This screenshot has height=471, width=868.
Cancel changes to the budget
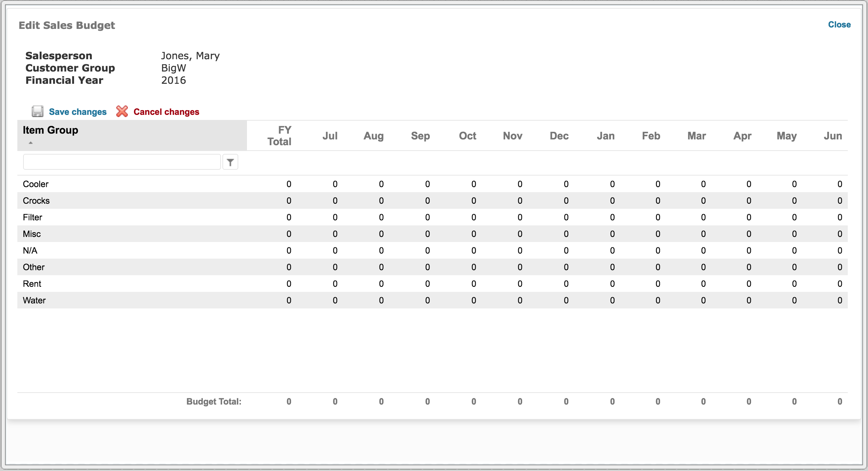click(x=166, y=112)
